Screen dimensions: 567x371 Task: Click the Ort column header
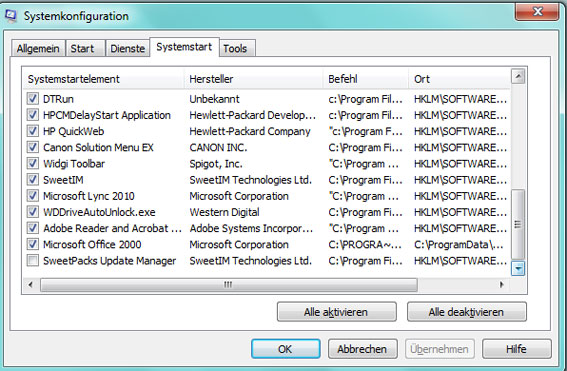pyautogui.click(x=459, y=79)
